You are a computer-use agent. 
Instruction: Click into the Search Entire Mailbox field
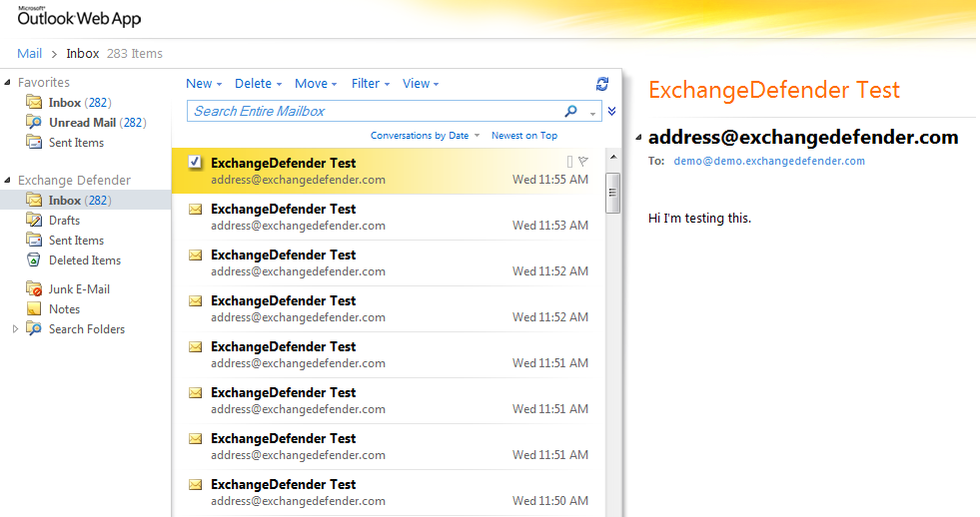click(375, 111)
